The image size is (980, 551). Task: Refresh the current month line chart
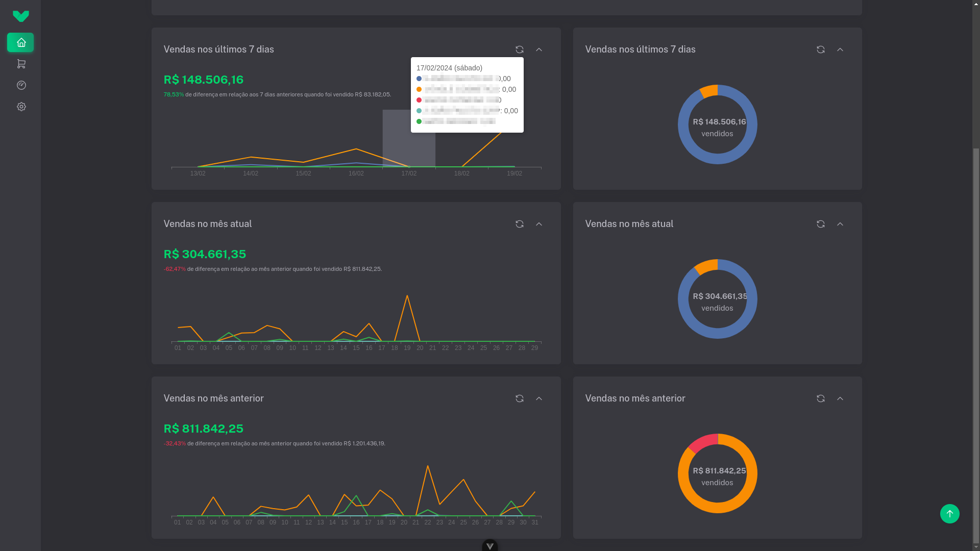(519, 224)
